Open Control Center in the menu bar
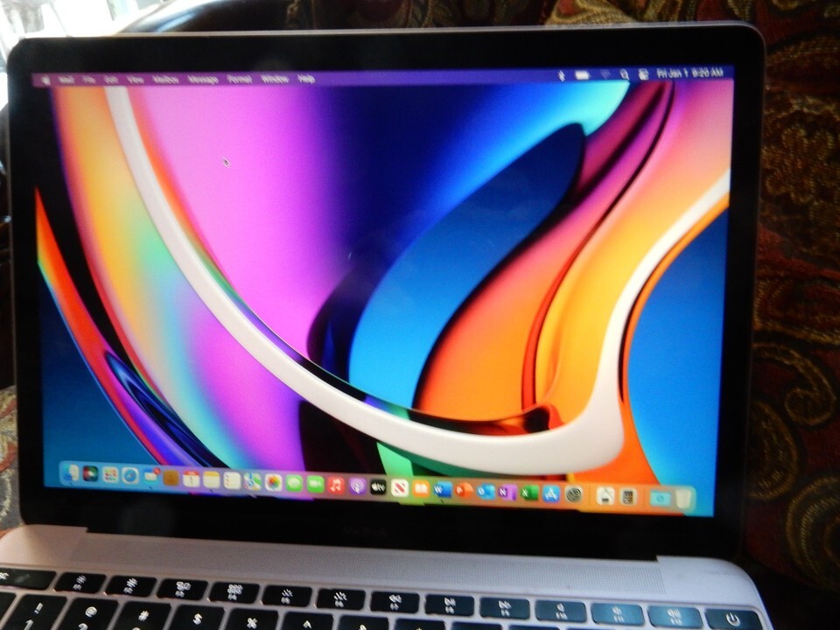The width and height of the screenshot is (840, 630). click(x=643, y=75)
